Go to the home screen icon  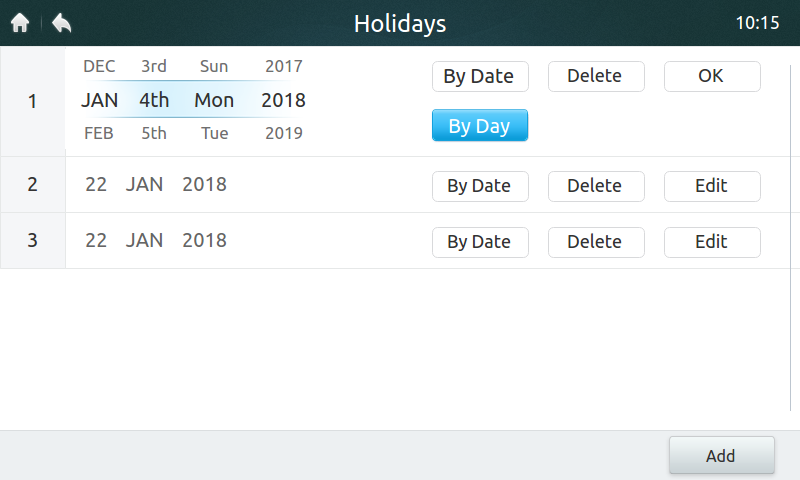(x=20, y=23)
